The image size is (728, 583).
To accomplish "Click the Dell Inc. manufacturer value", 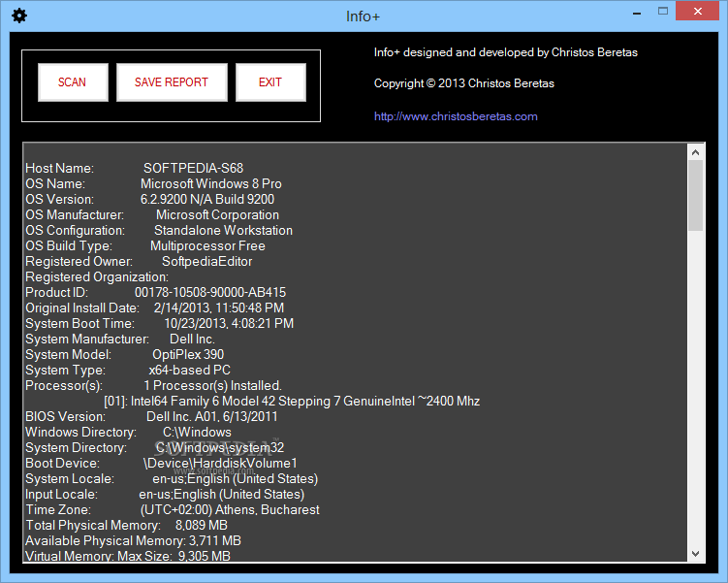I will tap(192, 340).
